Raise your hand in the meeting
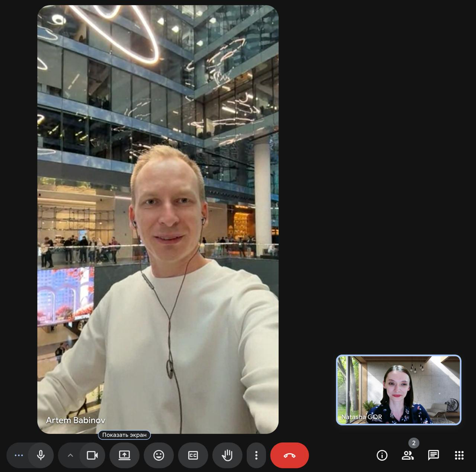 coord(227,455)
